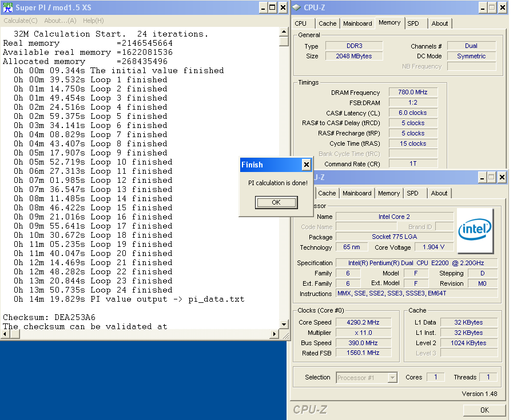
Task: Open Memory tab in lower CPU-Z window
Action: (x=389, y=193)
